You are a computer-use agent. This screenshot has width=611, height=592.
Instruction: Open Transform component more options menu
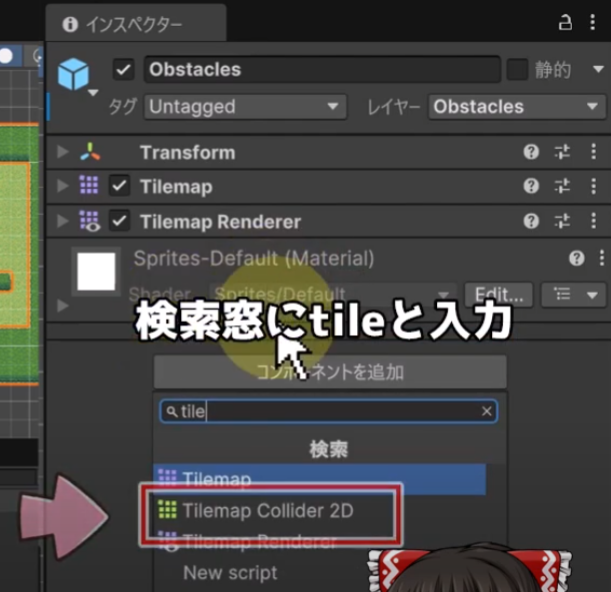coord(593,152)
